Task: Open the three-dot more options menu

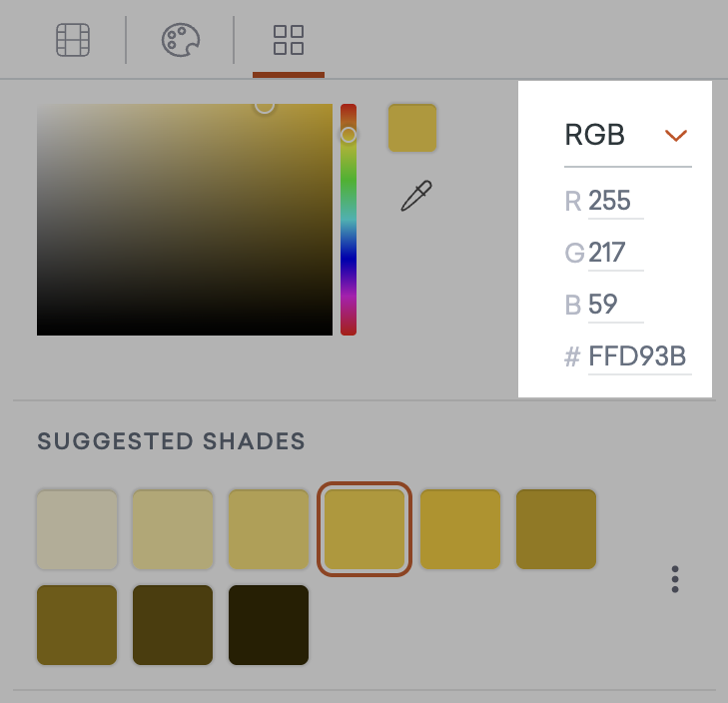Action: coord(675,579)
